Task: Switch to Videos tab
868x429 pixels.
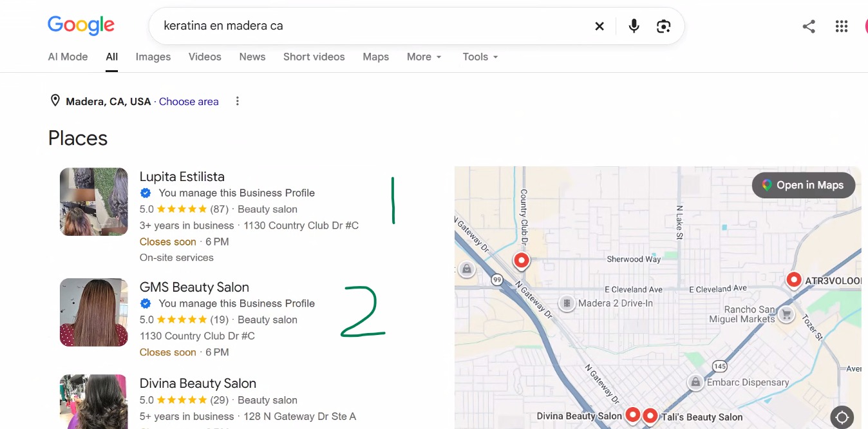Action: point(205,57)
